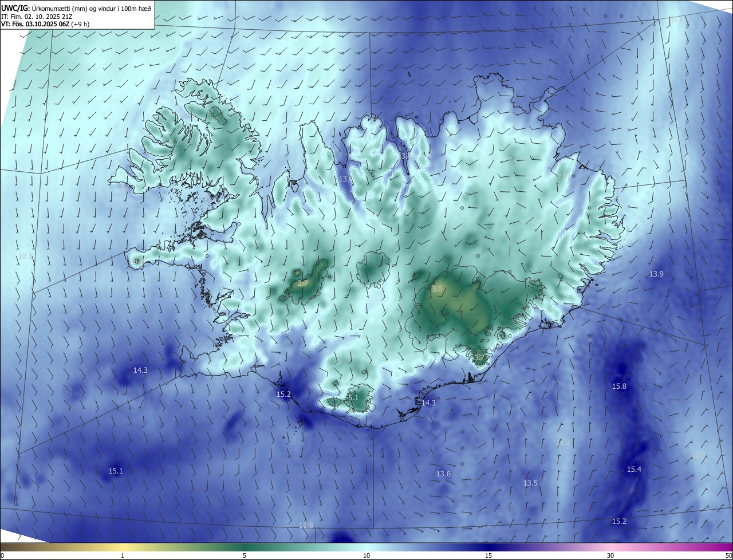Image resolution: width=733 pixels, height=560 pixels.
Task: Click the 3.0 value on the large glacier
Action: [437, 290]
